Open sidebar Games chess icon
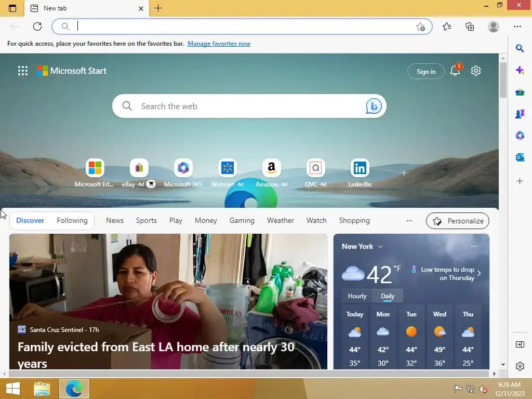532x399 pixels. [x=520, y=114]
